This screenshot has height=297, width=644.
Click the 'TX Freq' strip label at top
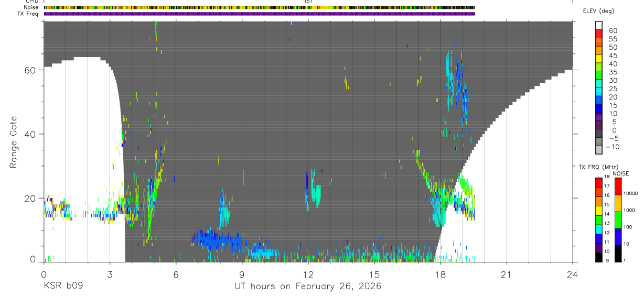tap(28, 14)
